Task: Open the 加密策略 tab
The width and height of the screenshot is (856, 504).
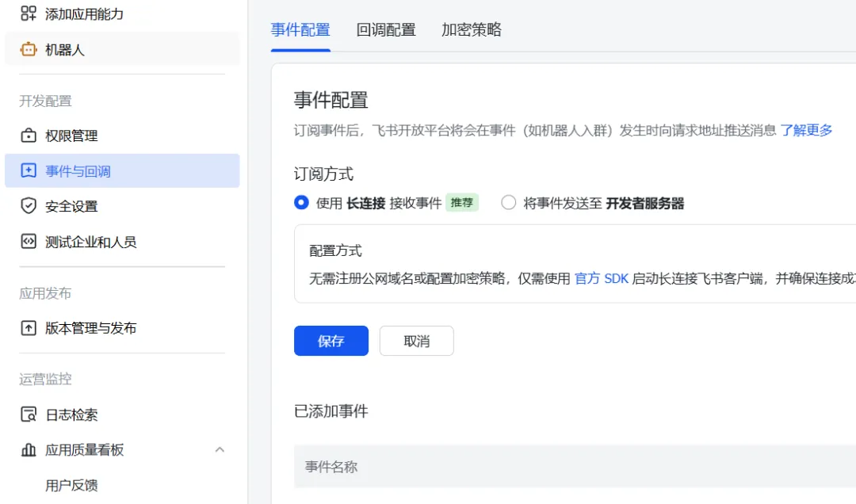Action: pyautogui.click(x=470, y=29)
